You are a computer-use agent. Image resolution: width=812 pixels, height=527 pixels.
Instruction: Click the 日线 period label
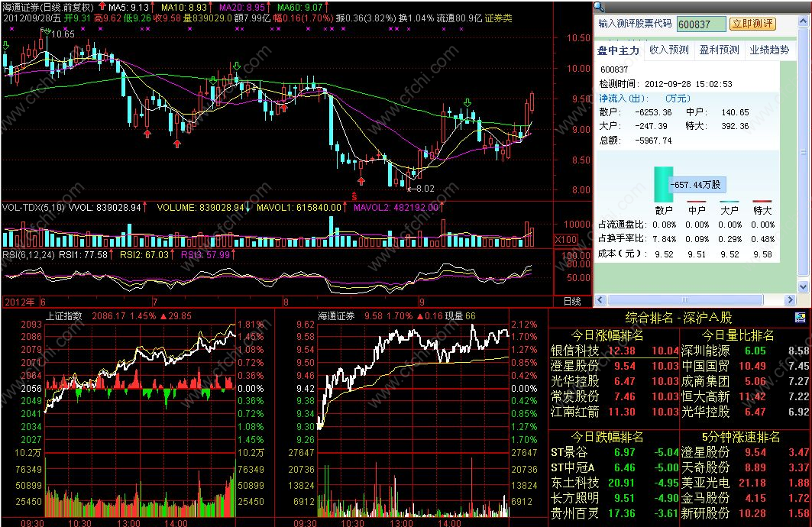pos(571,301)
